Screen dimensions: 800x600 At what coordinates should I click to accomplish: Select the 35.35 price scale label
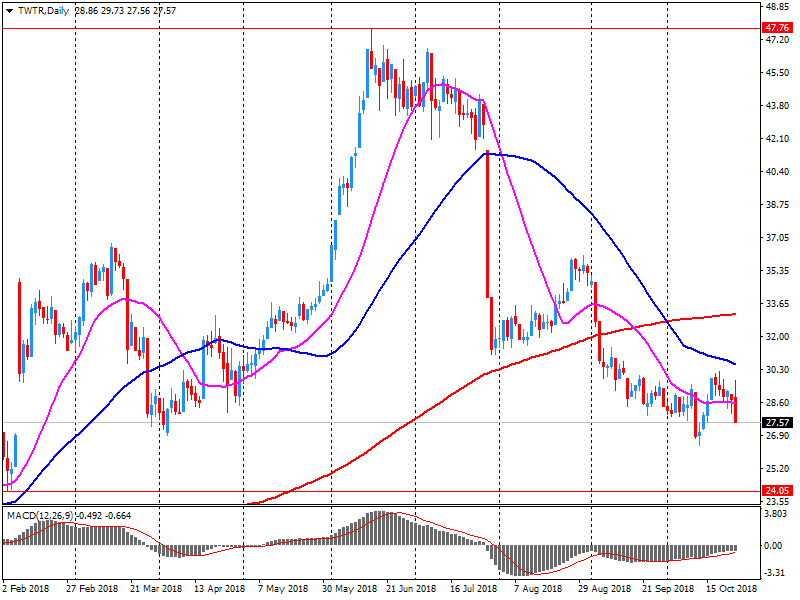777,270
